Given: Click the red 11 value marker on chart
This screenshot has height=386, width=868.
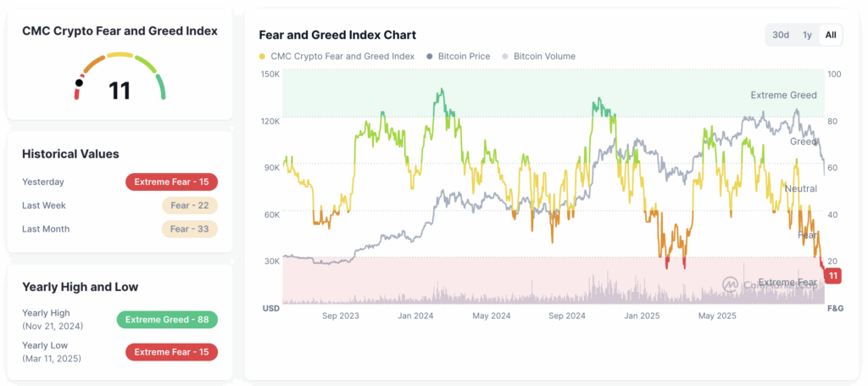Looking at the screenshot, I should (x=833, y=276).
